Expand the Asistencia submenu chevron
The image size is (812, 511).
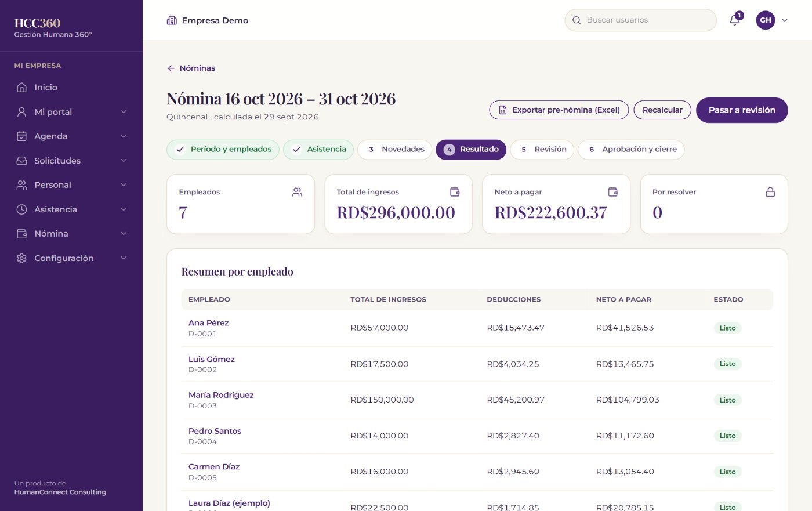tap(124, 209)
